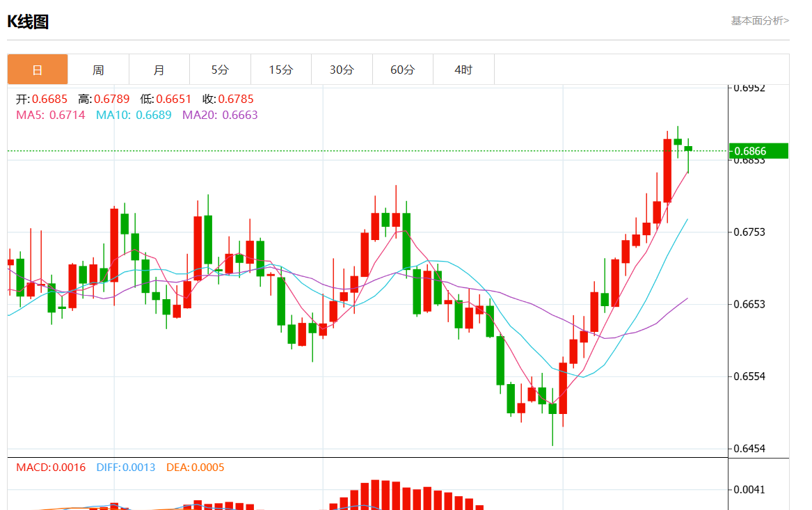Switch to the 月 monthly tab
The image size is (812, 510).
coord(159,70)
